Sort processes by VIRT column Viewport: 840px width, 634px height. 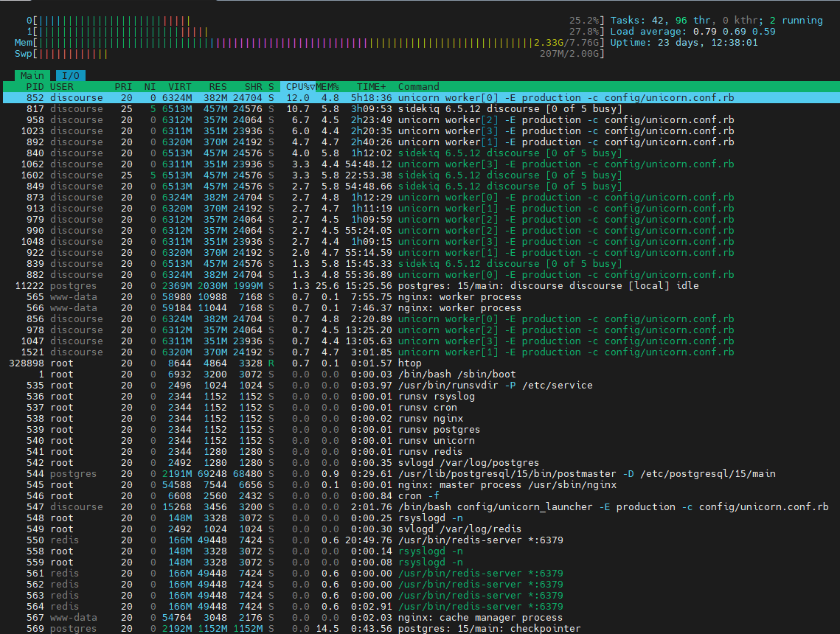[179, 87]
